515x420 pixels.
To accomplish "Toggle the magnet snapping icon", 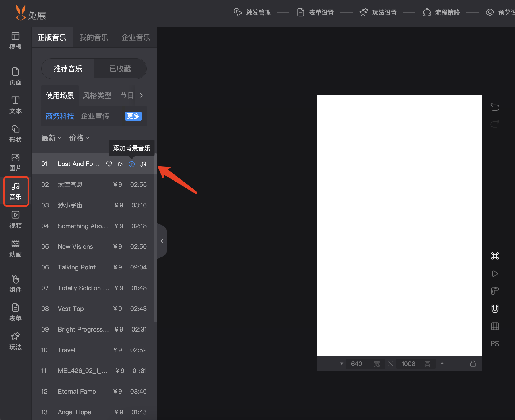I will [x=495, y=309].
